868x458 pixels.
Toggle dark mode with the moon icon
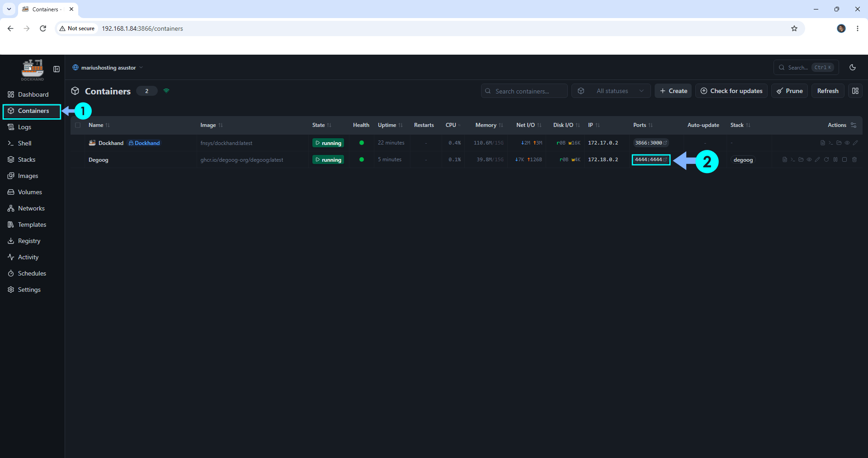click(x=853, y=67)
